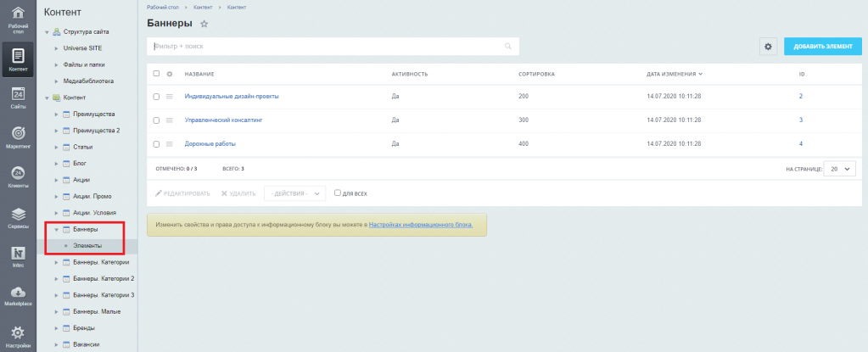This screenshot has height=352, width=868.
Task: Expand the Блог tree node
Action: coord(57,162)
